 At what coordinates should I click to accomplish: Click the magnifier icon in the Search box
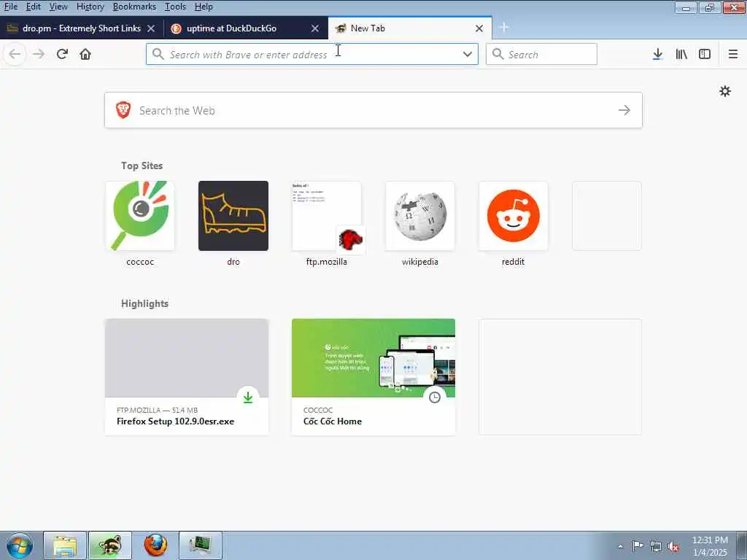click(x=498, y=54)
